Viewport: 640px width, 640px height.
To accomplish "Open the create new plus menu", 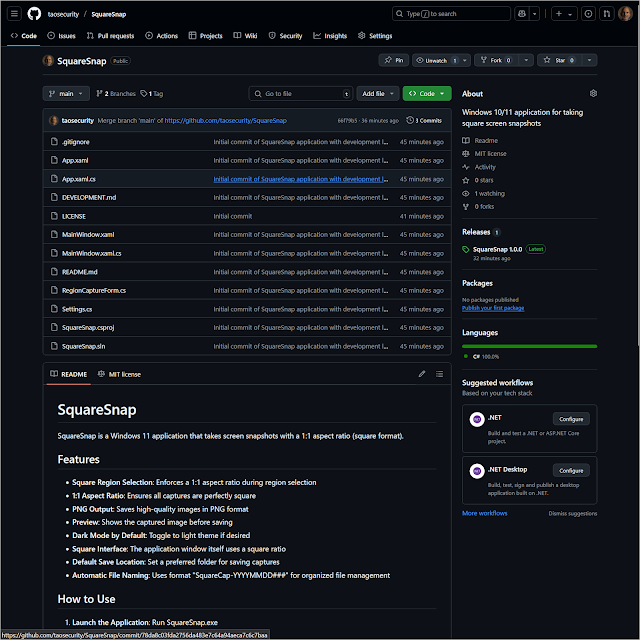I will (564, 14).
